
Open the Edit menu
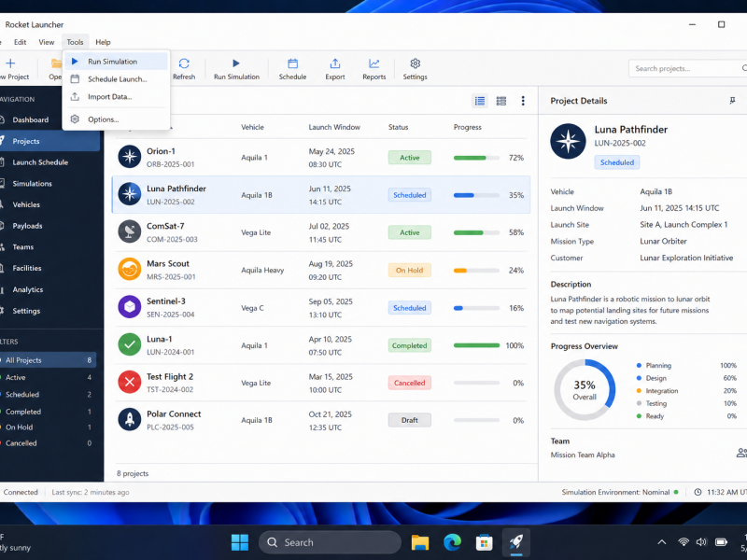pos(20,42)
